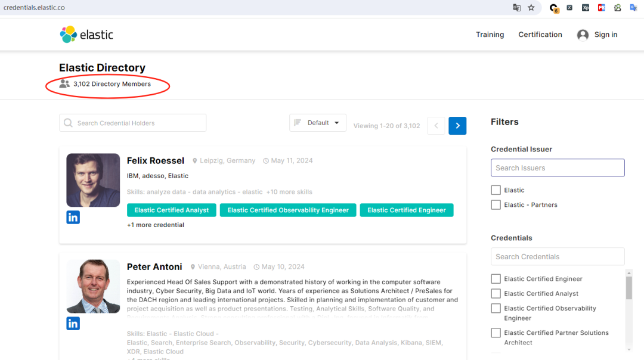This screenshot has width=644, height=360.
Task: Bookmark this page with the star icon
Action: [x=531, y=8]
